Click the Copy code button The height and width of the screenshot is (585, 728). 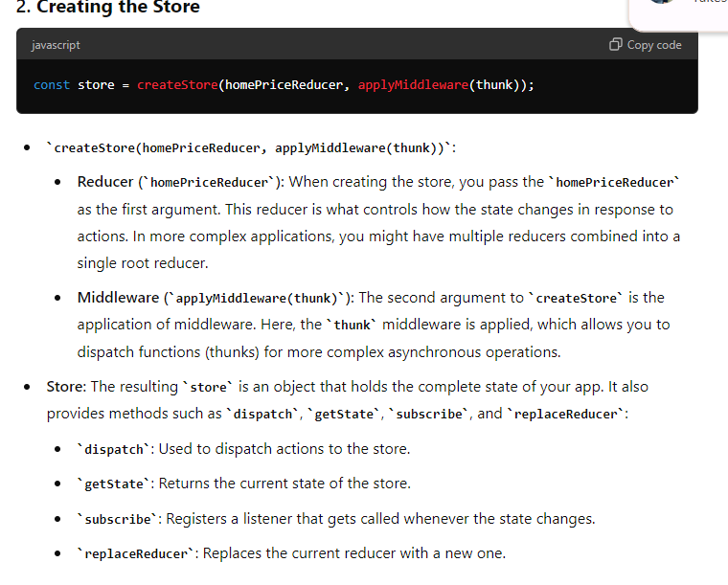pyautogui.click(x=646, y=45)
